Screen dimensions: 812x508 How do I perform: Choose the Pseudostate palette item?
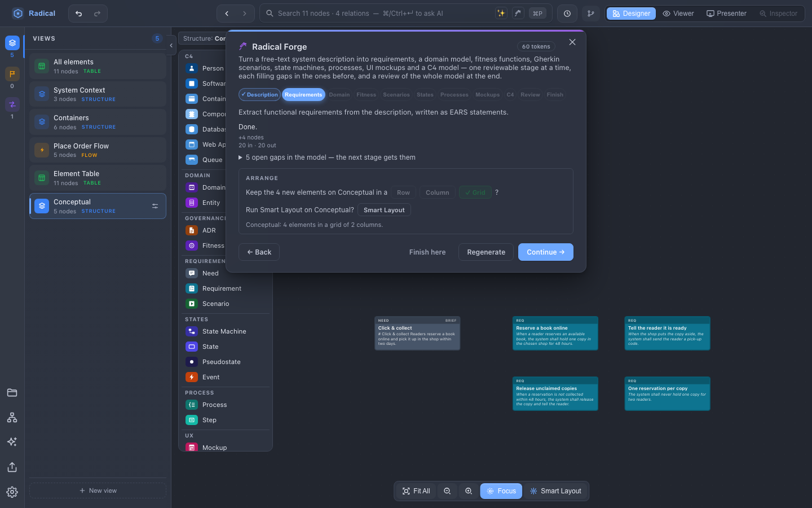[x=226, y=362]
